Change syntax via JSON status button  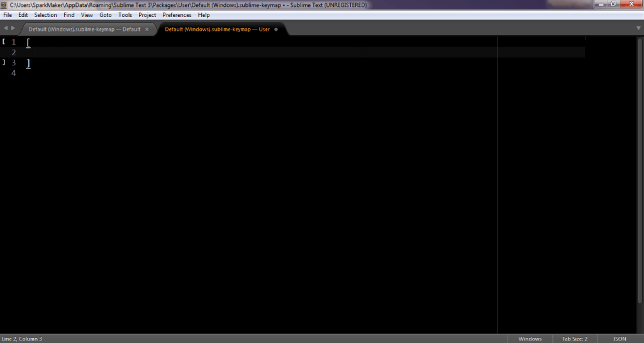[x=619, y=339]
